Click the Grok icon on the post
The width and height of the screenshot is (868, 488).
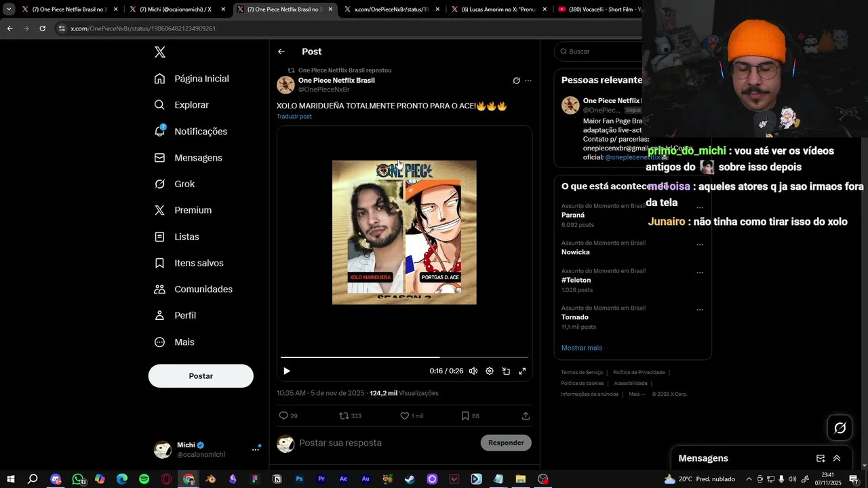click(x=516, y=81)
